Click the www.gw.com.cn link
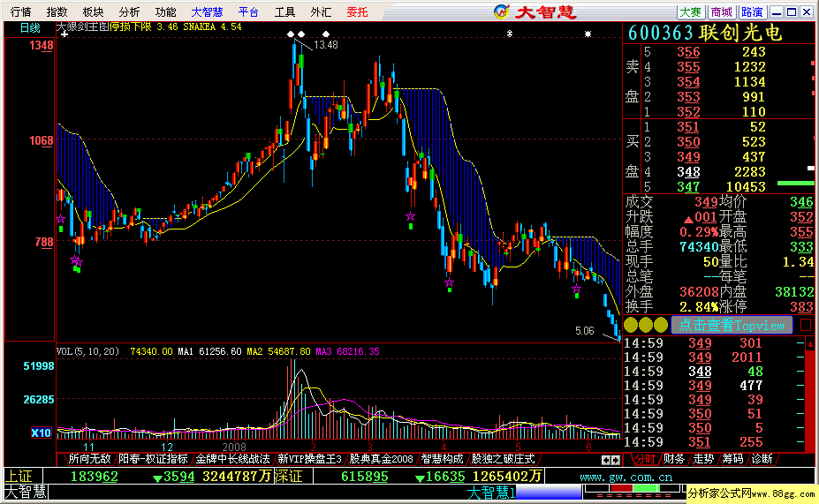 click(626, 478)
